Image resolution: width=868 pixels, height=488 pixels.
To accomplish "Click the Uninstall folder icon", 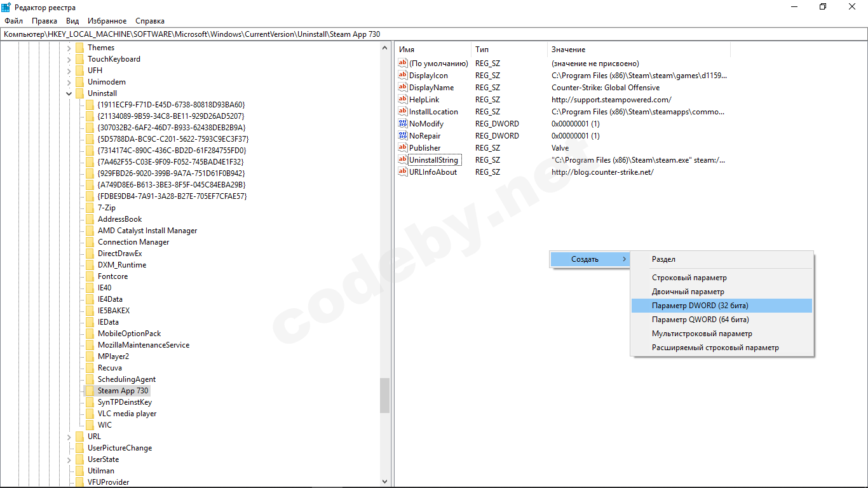I will [x=79, y=93].
